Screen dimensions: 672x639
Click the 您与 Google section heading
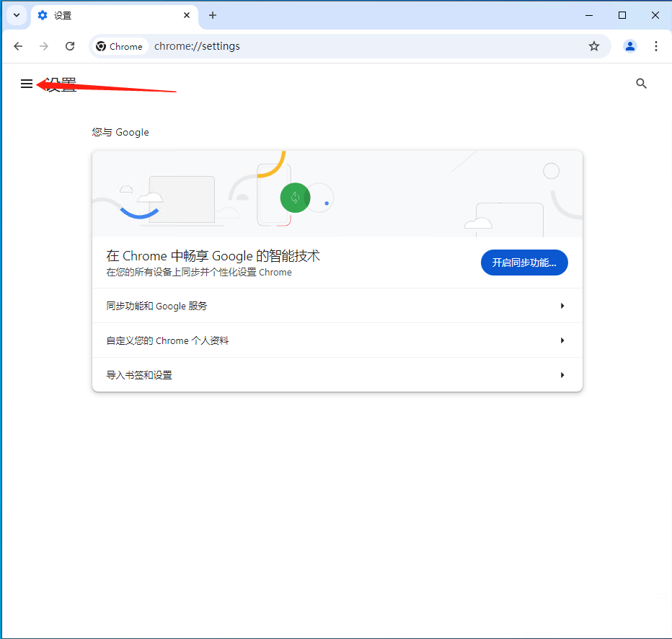coord(120,133)
